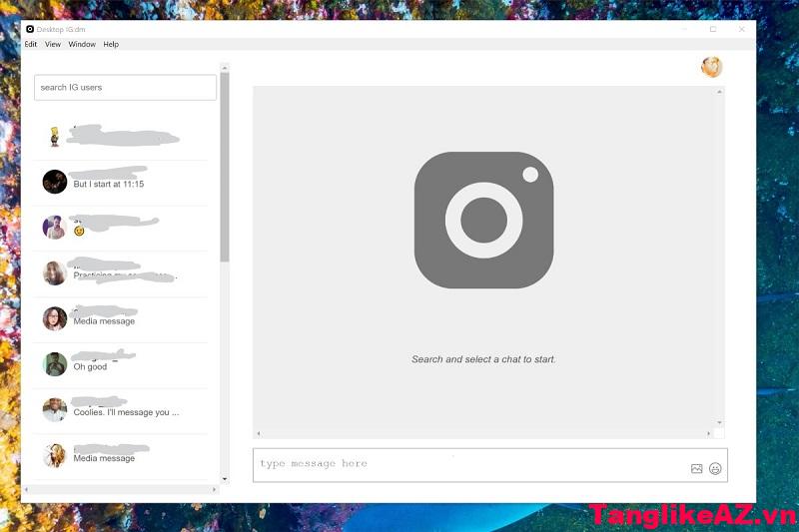Viewport: 799px width, 532px height.
Task: Open the Help menu
Action: tap(111, 45)
